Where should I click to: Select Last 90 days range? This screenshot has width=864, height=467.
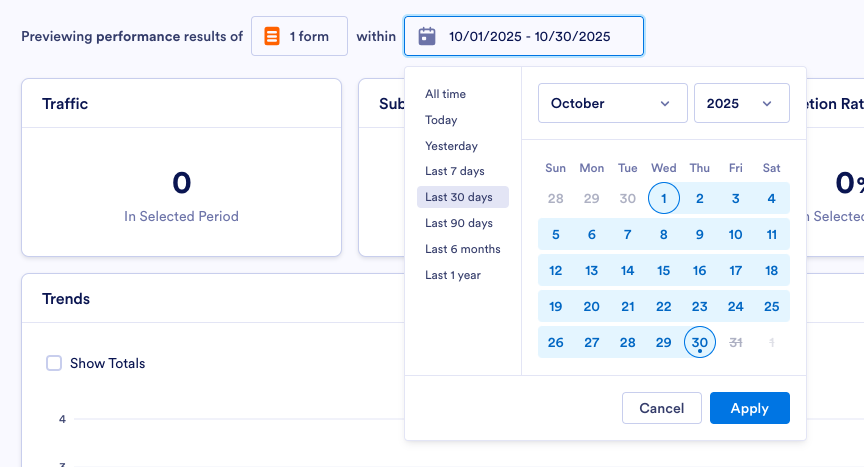459,223
